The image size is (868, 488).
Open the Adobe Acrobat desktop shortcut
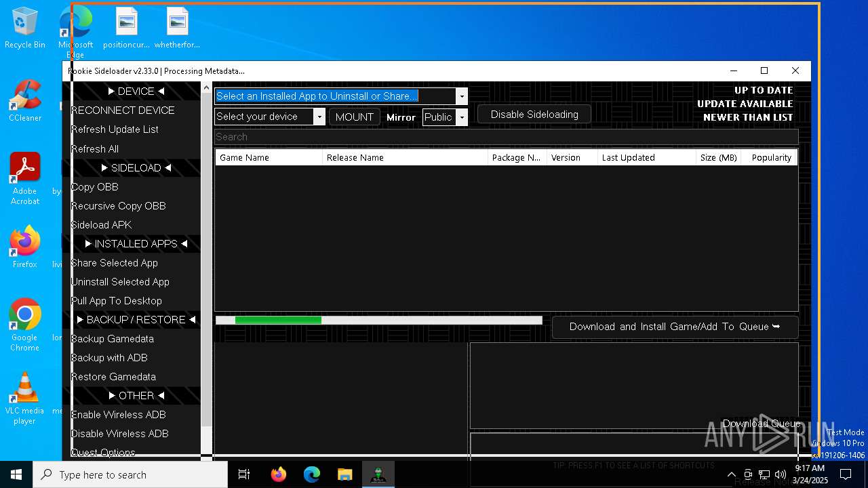click(x=25, y=179)
